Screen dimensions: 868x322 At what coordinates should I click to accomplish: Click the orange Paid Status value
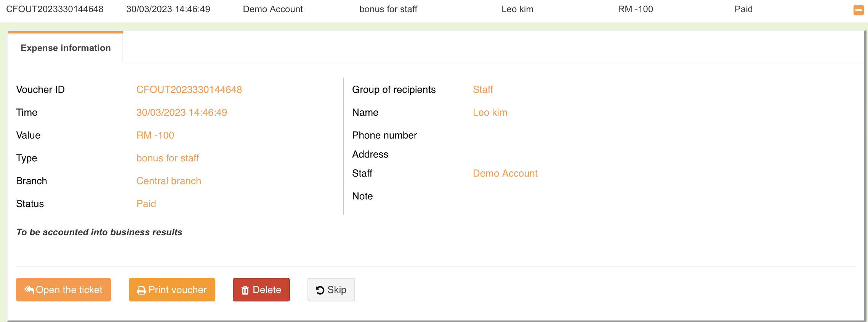[146, 204]
